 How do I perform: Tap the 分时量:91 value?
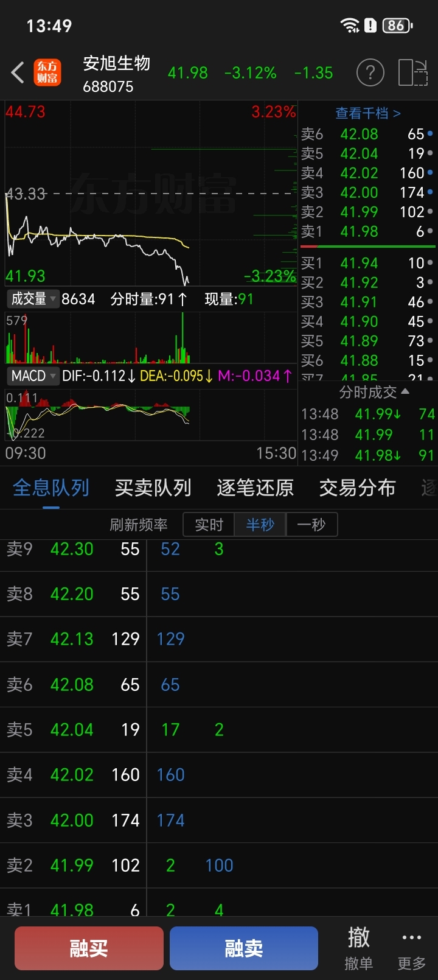pyautogui.click(x=149, y=299)
